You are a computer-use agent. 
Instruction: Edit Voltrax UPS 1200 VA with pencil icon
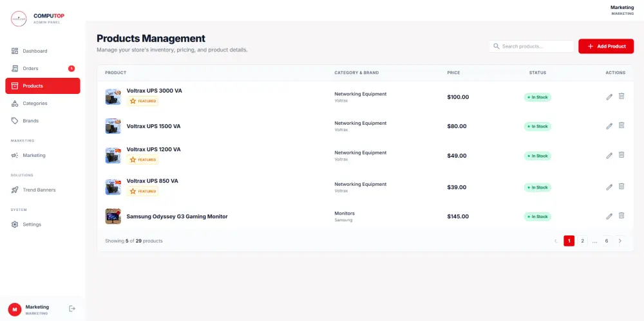tap(609, 156)
